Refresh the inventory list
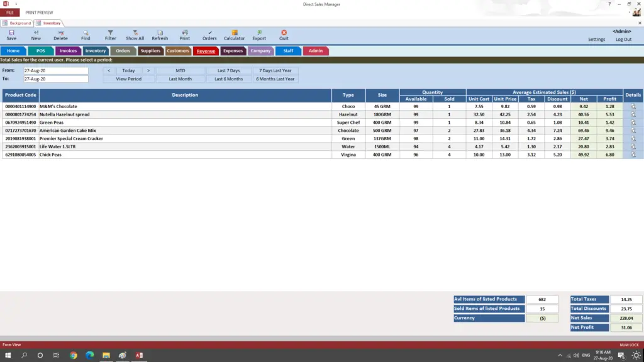The width and height of the screenshot is (644, 362). click(160, 34)
